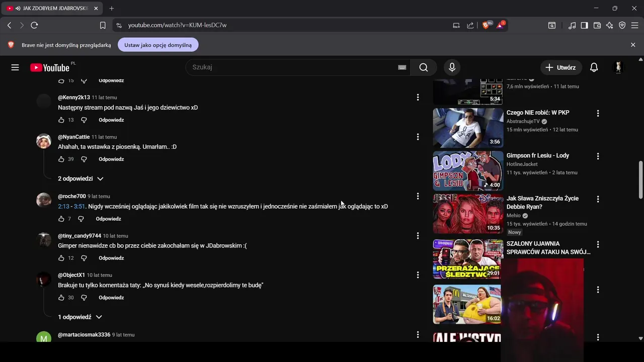Reply to @roche700 via Odpowiedz
The height and width of the screenshot is (362, 644).
point(109,219)
